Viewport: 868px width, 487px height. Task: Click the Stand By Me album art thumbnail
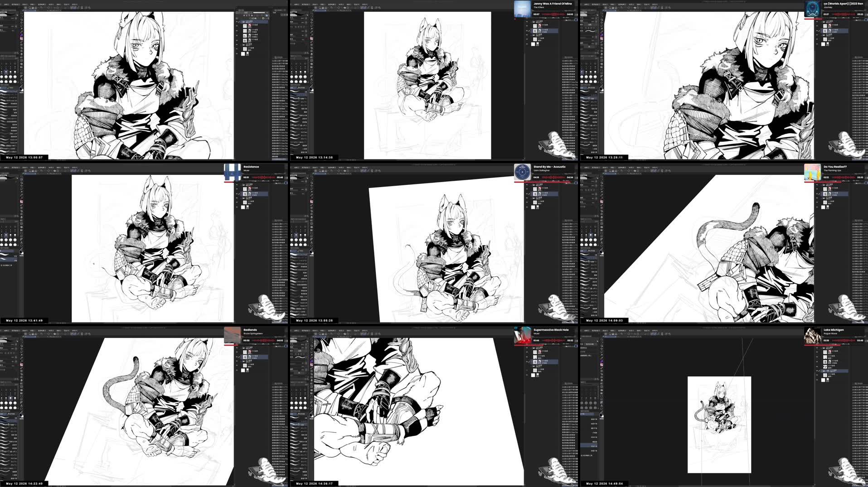522,172
